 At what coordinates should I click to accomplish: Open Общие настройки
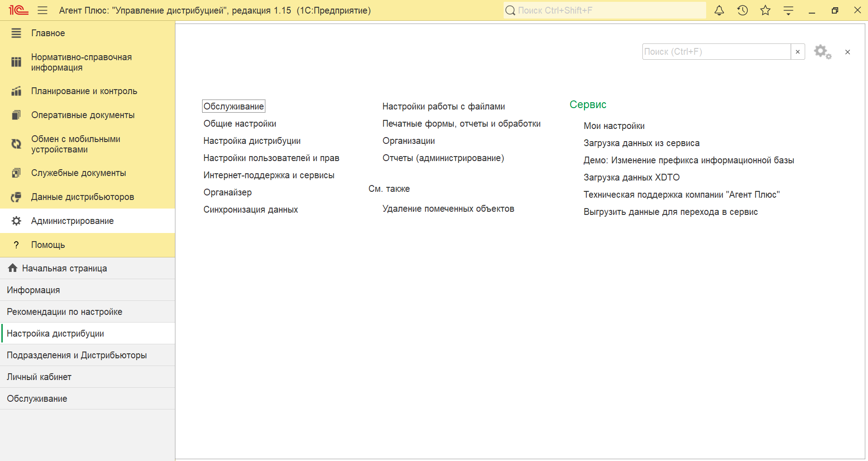240,124
